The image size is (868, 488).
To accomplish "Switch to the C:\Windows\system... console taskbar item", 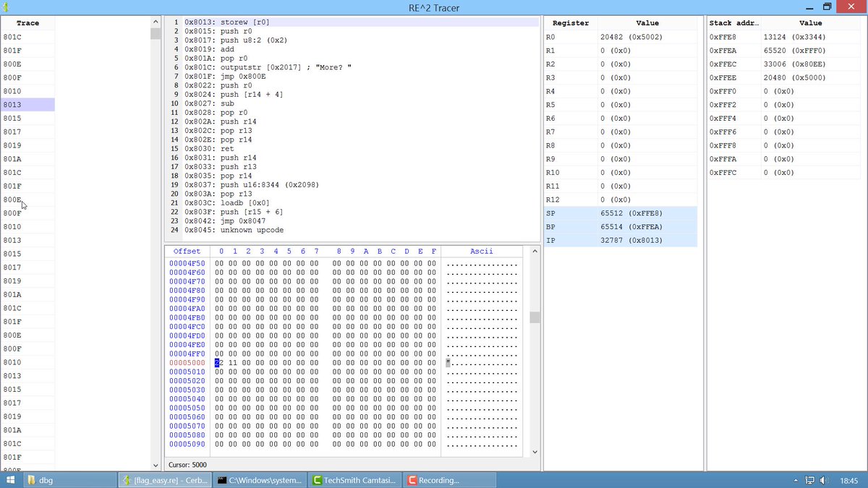I will tap(261, 480).
